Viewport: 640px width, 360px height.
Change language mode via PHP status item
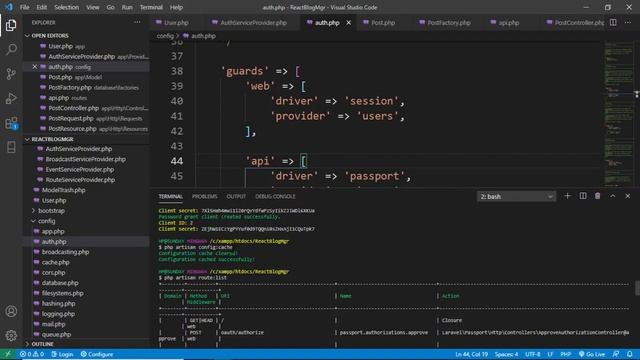(x=565, y=354)
